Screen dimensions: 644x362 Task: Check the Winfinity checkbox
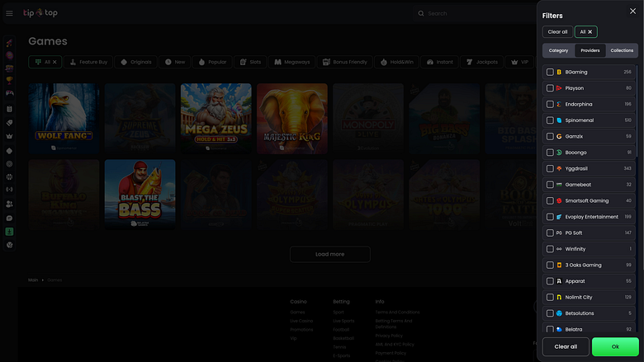pyautogui.click(x=550, y=249)
